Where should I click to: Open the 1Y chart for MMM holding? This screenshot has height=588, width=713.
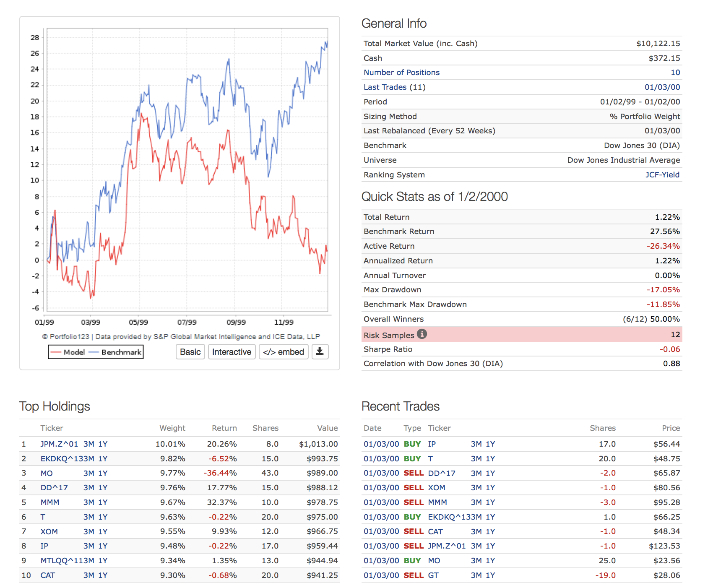[103, 502]
